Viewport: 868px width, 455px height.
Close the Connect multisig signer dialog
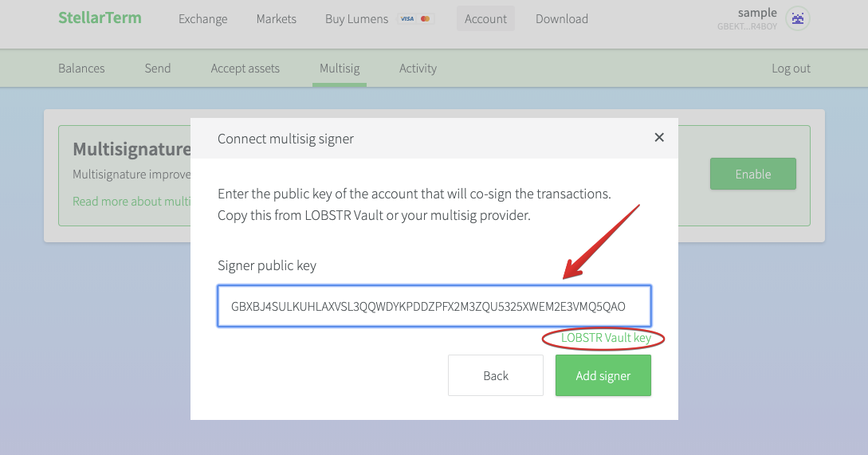pyautogui.click(x=658, y=137)
